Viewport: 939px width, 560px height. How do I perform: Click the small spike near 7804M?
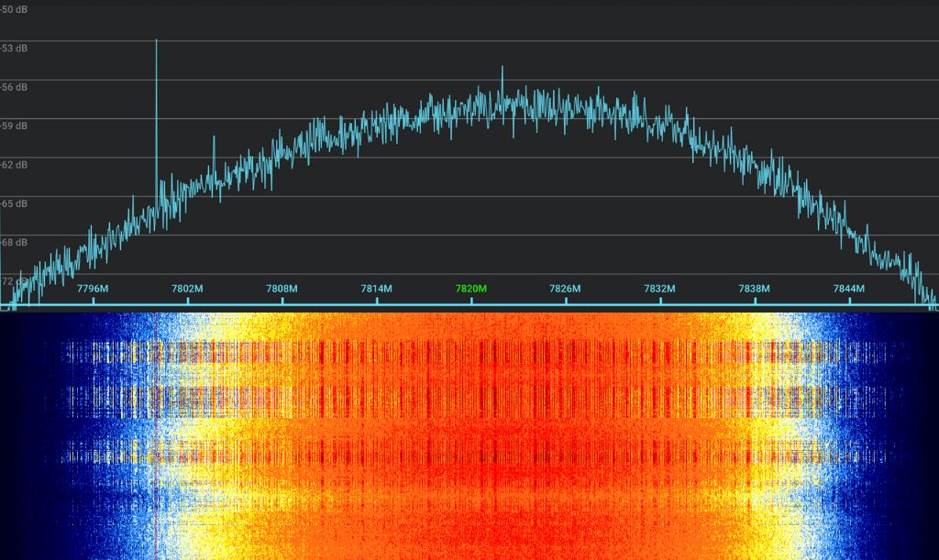(215, 142)
